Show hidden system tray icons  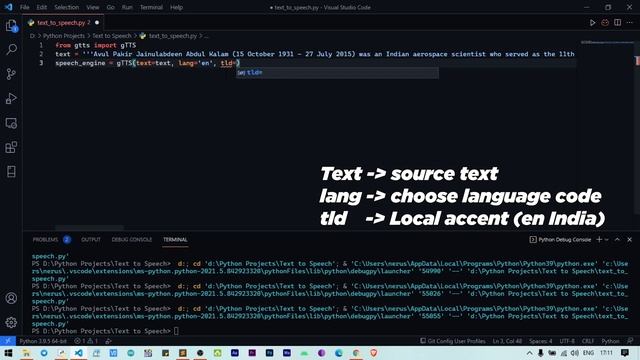coord(529,353)
